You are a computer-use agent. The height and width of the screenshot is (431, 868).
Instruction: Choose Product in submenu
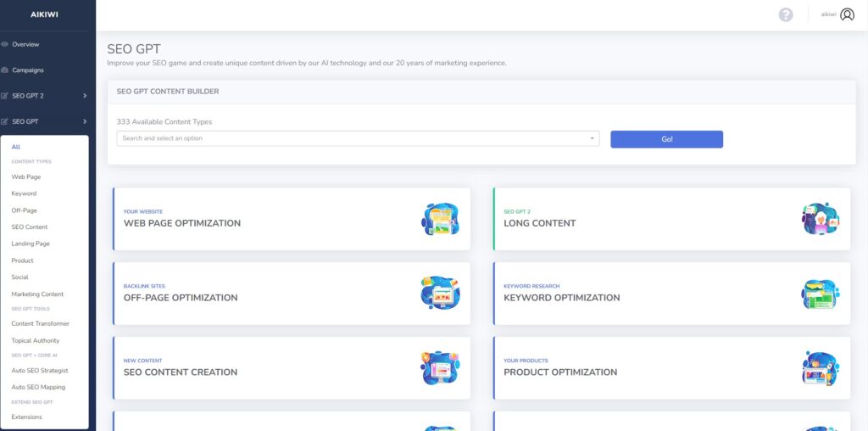tap(22, 260)
